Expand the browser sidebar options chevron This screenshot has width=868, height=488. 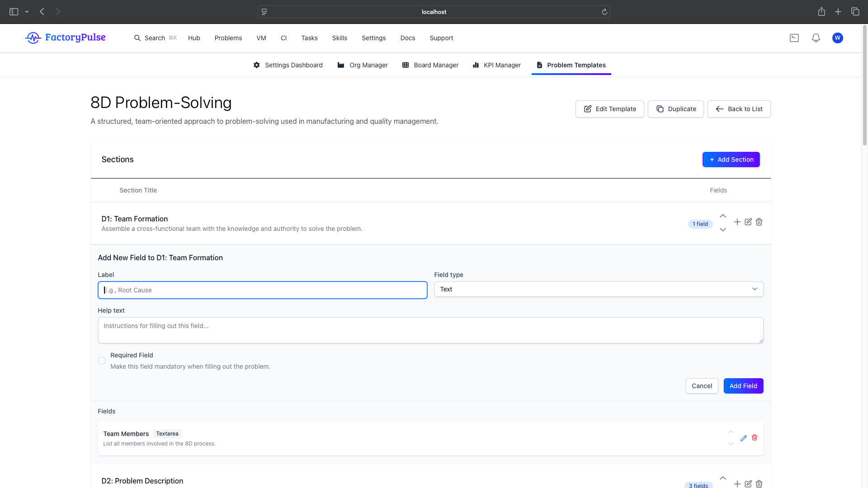tap(27, 12)
